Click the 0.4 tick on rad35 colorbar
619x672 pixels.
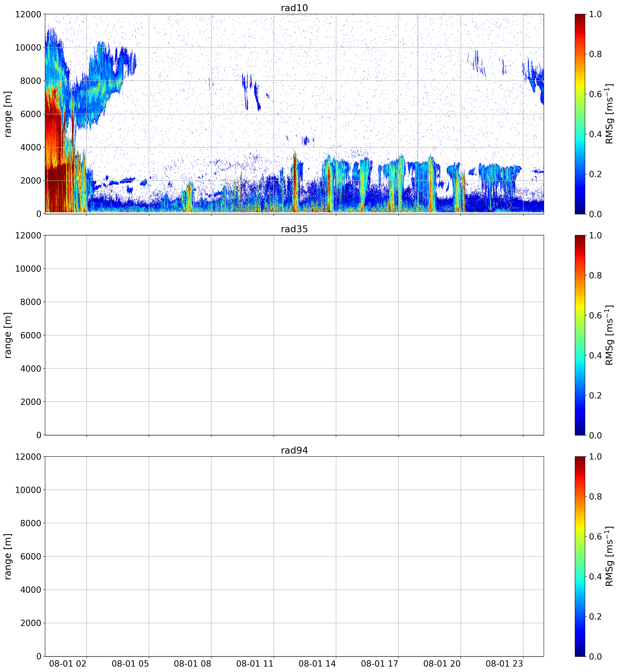click(x=595, y=355)
